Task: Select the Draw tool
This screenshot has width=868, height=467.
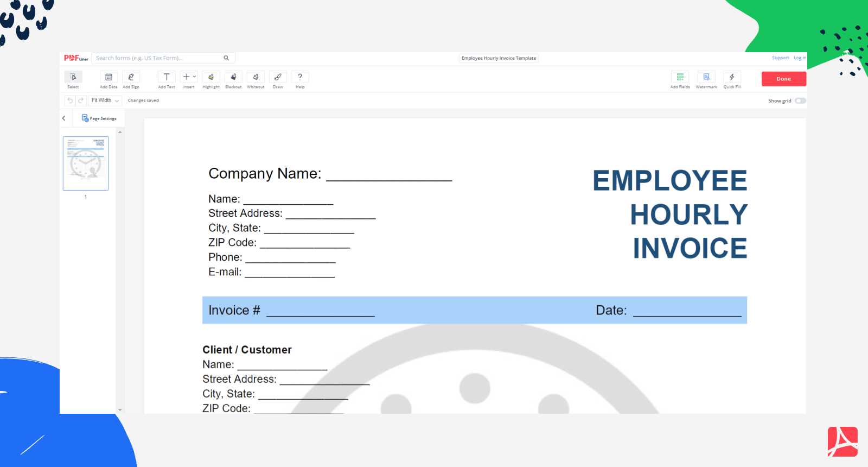Action: tap(278, 79)
